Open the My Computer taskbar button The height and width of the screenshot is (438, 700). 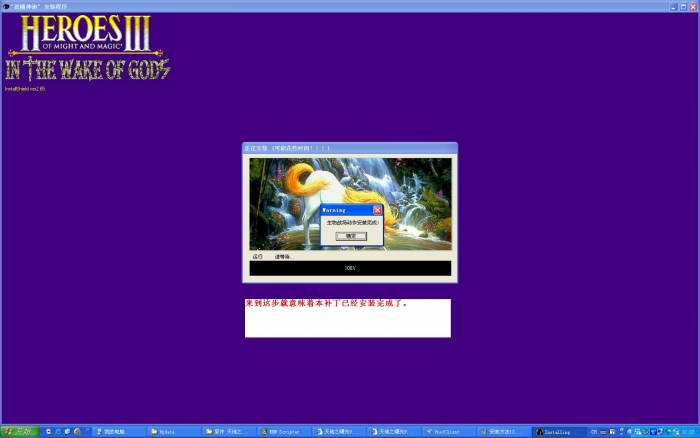point(118,432)
